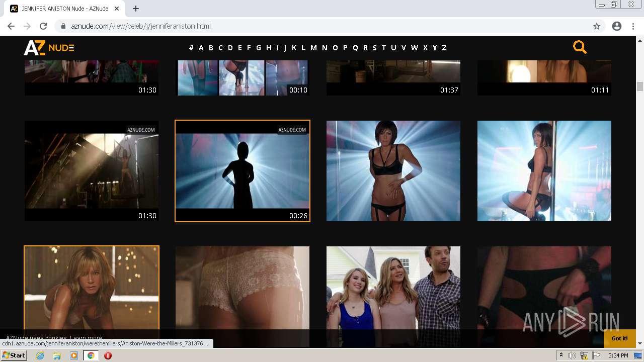Select letter L in index

(303, 48)
